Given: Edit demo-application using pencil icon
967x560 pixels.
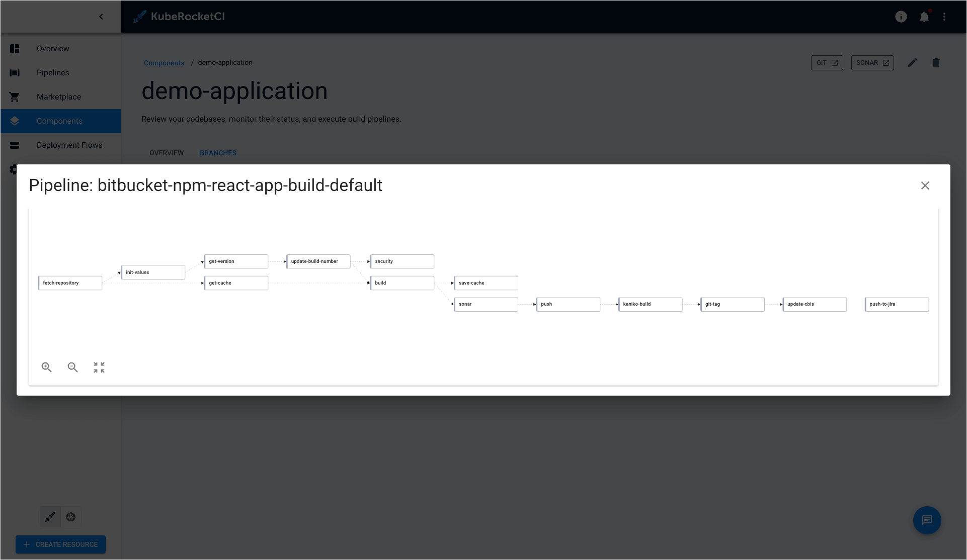Looking at the screenshot, I should point(913,62).
